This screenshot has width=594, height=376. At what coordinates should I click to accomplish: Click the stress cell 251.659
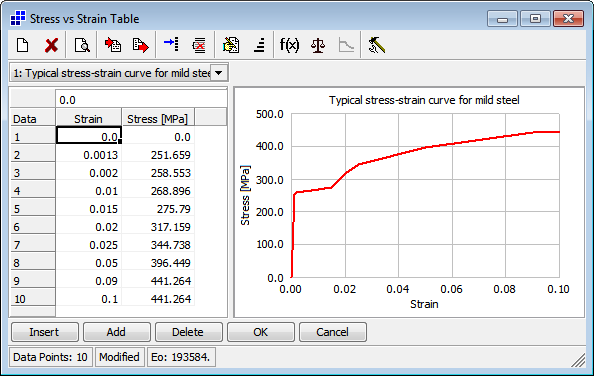tap(158, 154)
